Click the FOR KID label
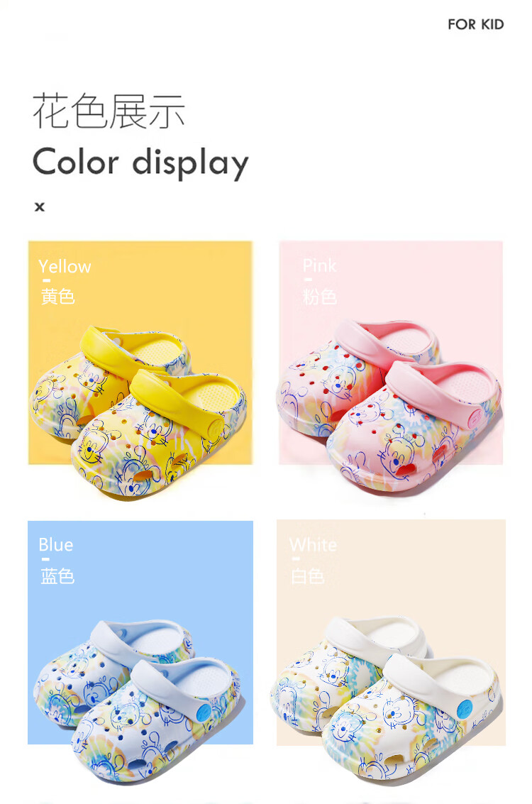532x804 pixels. pos(476,24)
